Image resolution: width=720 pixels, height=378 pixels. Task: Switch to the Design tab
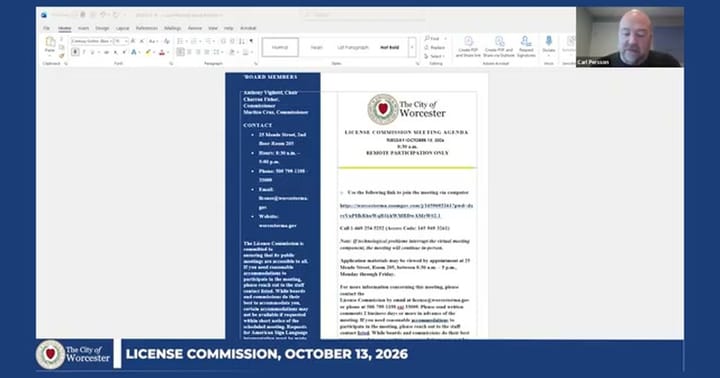[102, 28]
